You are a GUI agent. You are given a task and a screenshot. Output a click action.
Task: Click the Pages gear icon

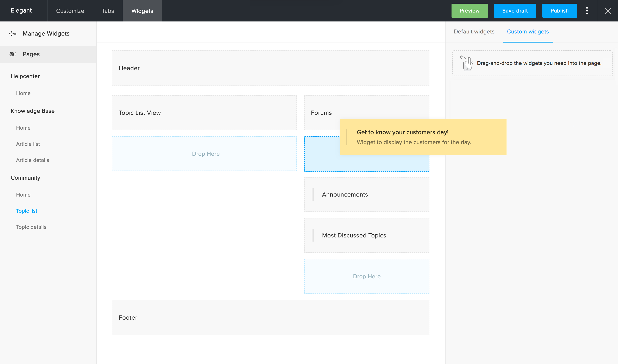[13, 54]
